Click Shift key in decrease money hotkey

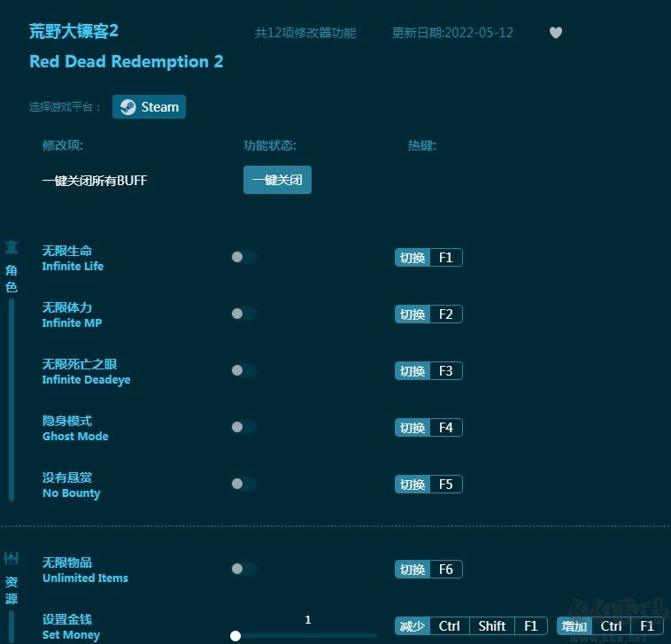coord(492,626)
